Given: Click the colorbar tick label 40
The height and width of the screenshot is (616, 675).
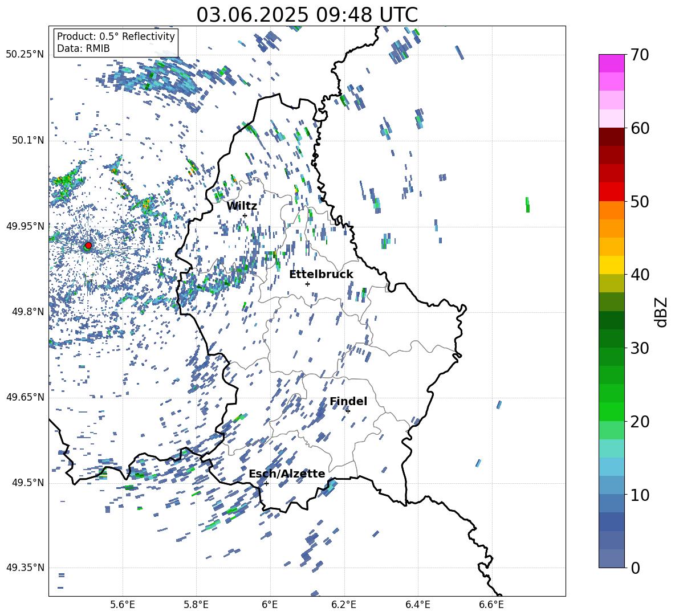Looking at the screenshot, I should pos(640,275).
